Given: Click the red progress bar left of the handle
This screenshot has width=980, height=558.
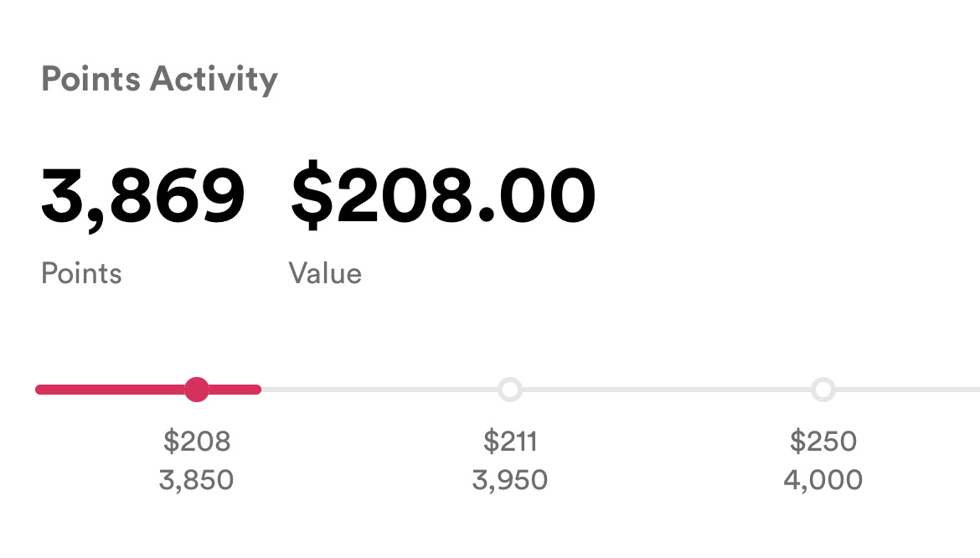Looking at the screenshot, I should (x=109, y=390).
